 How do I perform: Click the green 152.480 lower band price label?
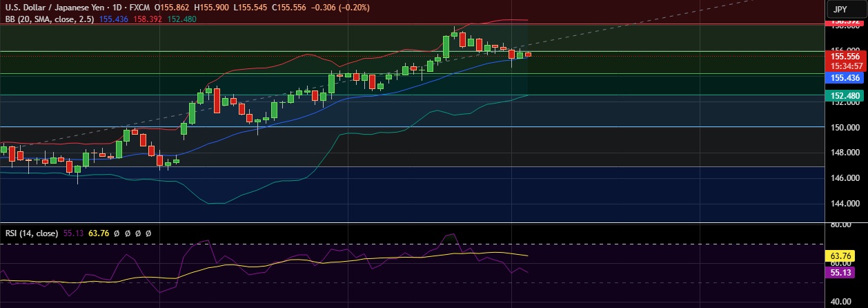(x=845, y=96)
